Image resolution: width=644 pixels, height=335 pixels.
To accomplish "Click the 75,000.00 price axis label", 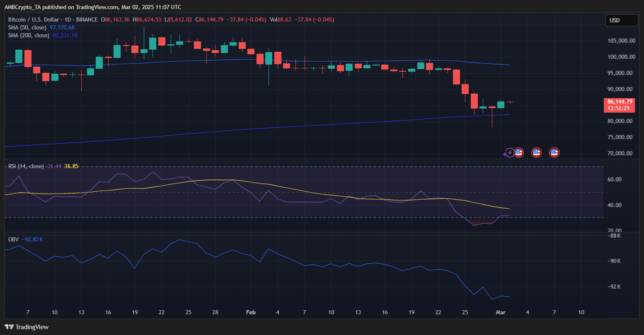I will pos(621,137).
